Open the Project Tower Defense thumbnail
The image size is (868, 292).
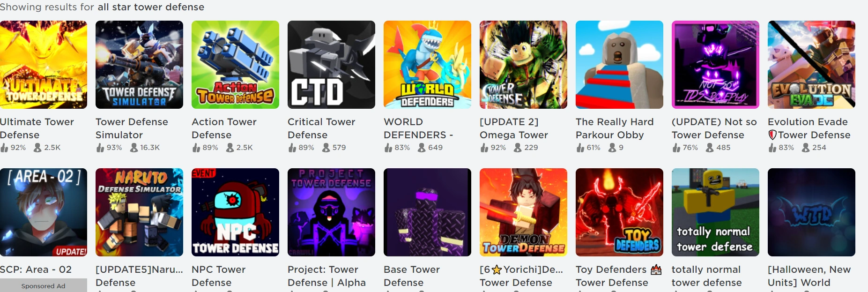click(x=331, y=212)
